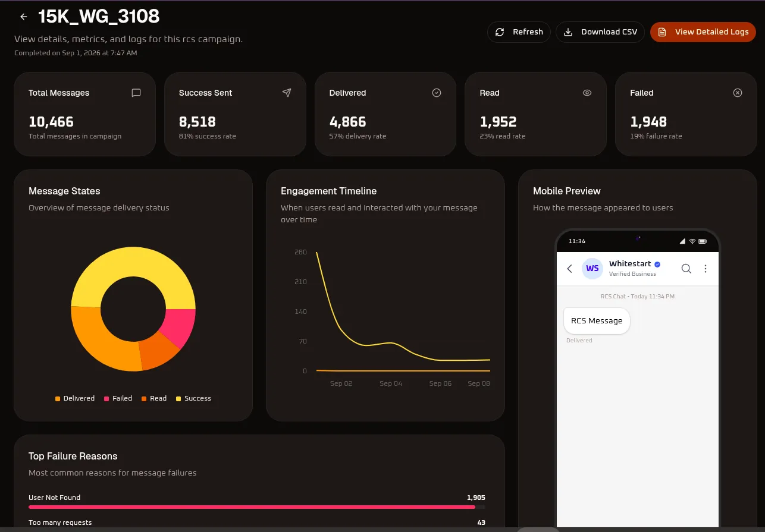Image resolution: width=765 pixels, height=532 pixels.
Task: Tap the search icon in mobile preview
Action: (x=686, y=269)
